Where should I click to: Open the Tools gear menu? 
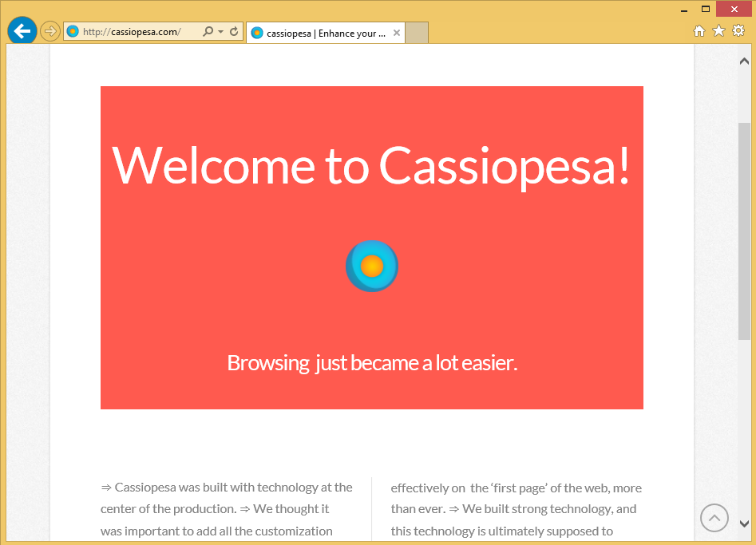pyautogui.click(x=738, y=31)
